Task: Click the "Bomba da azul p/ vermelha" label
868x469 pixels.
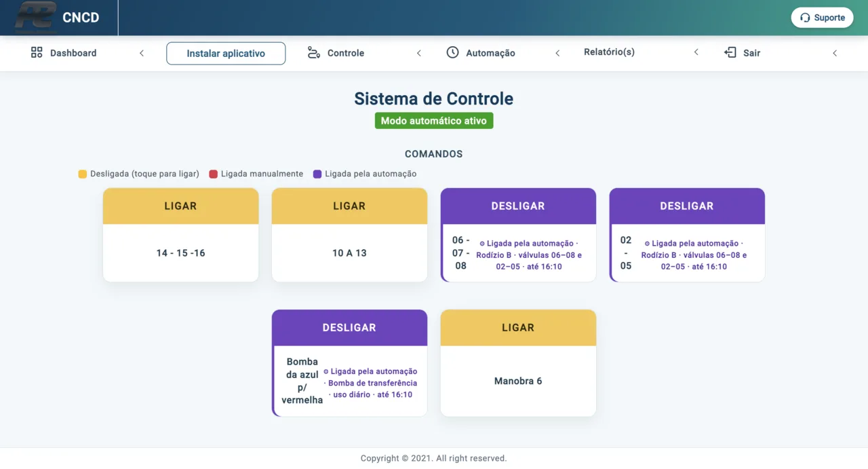Action: coord(302,381)
